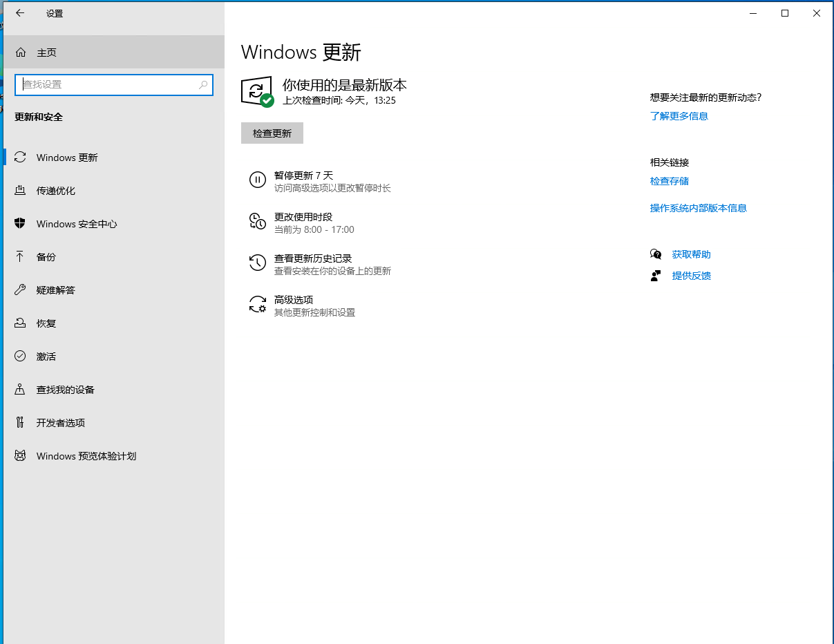
Task: Click the history icon for 查看更新历史记录
Action: coord(257,263)
